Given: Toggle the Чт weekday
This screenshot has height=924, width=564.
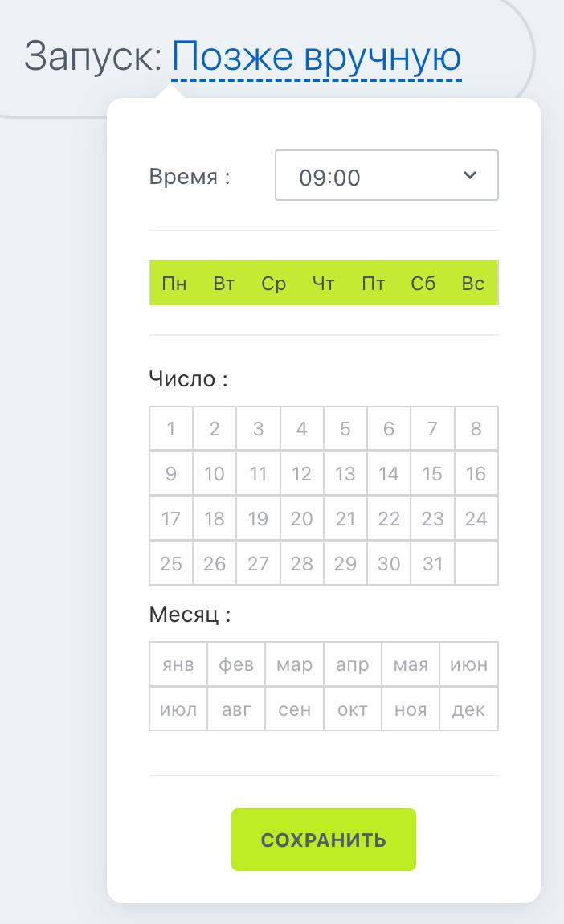Looking at the screenshot, I should click(323, 284).
